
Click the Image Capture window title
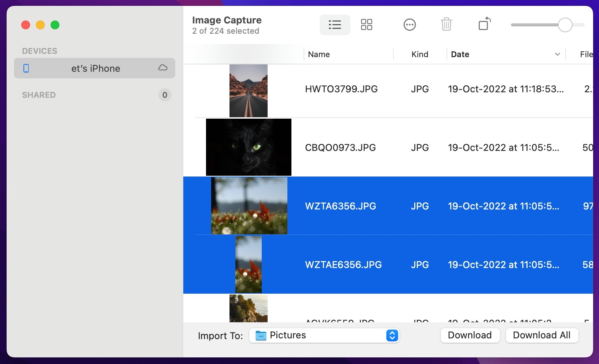pyautogui.click(x=227, y=20)
